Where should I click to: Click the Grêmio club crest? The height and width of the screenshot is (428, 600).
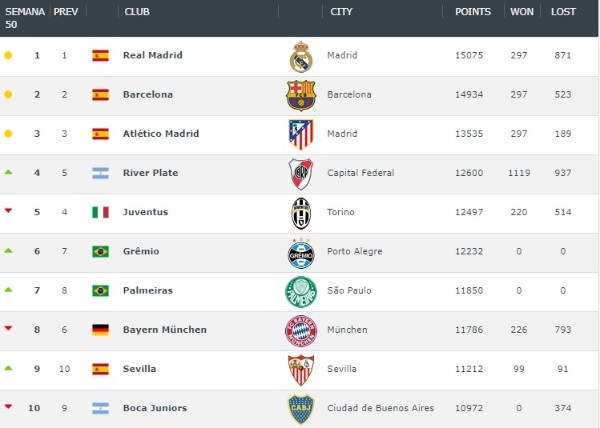(x=301, y=252)
